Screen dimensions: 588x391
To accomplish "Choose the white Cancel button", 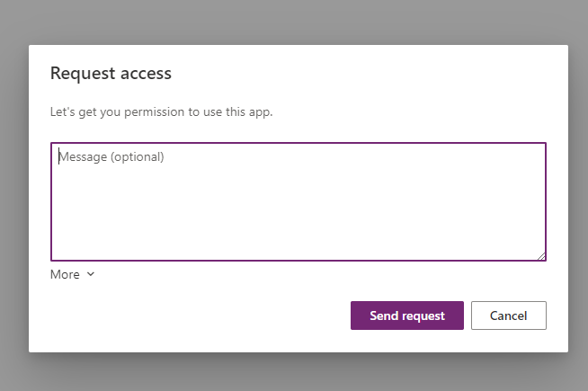I will 508,315.
